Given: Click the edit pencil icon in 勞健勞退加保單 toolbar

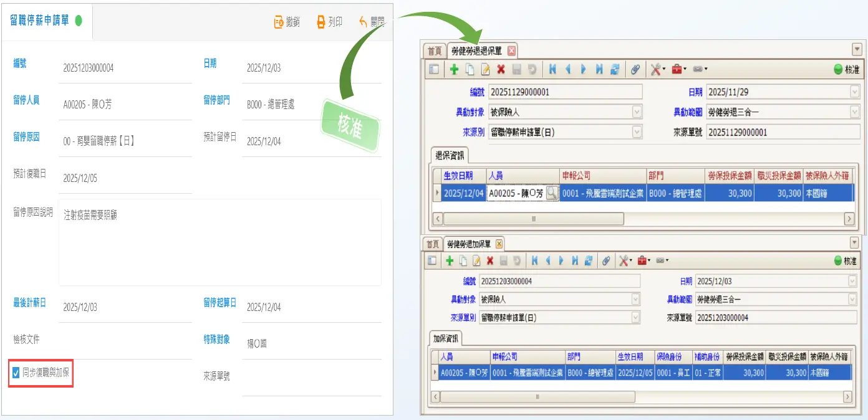Looking at the screenshot, I should pos(476,260).
